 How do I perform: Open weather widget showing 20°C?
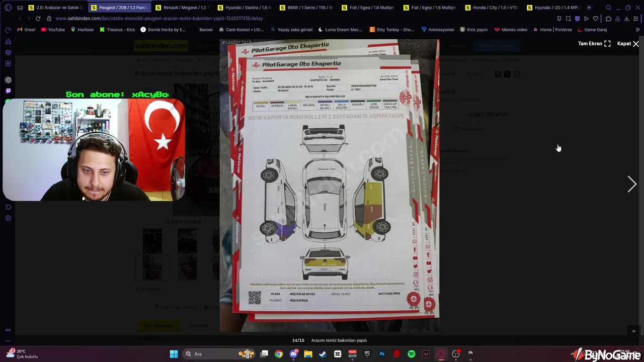pos(22,354)
